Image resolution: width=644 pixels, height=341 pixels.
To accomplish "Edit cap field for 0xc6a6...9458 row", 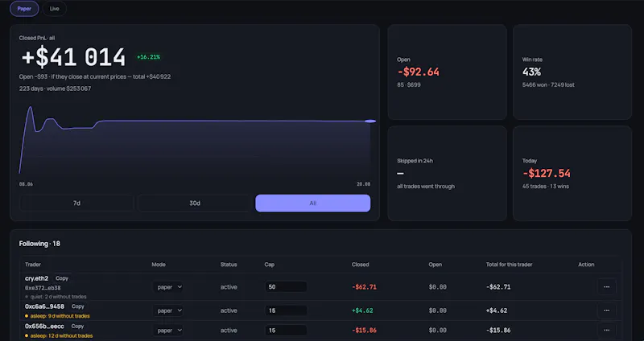I will coord(286,310).
